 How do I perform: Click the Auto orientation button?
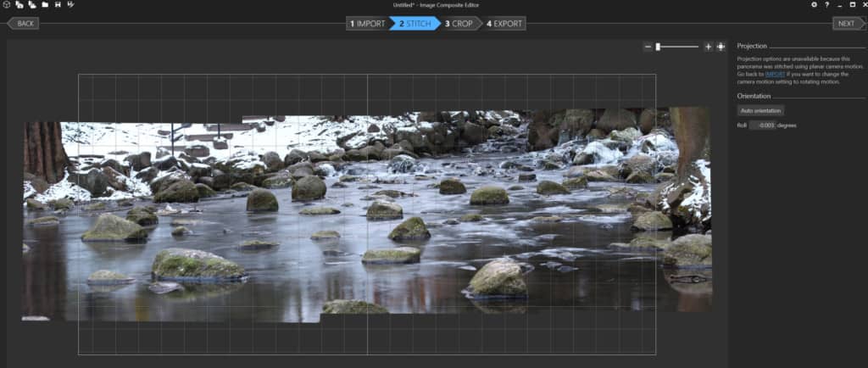coord(760,110)
